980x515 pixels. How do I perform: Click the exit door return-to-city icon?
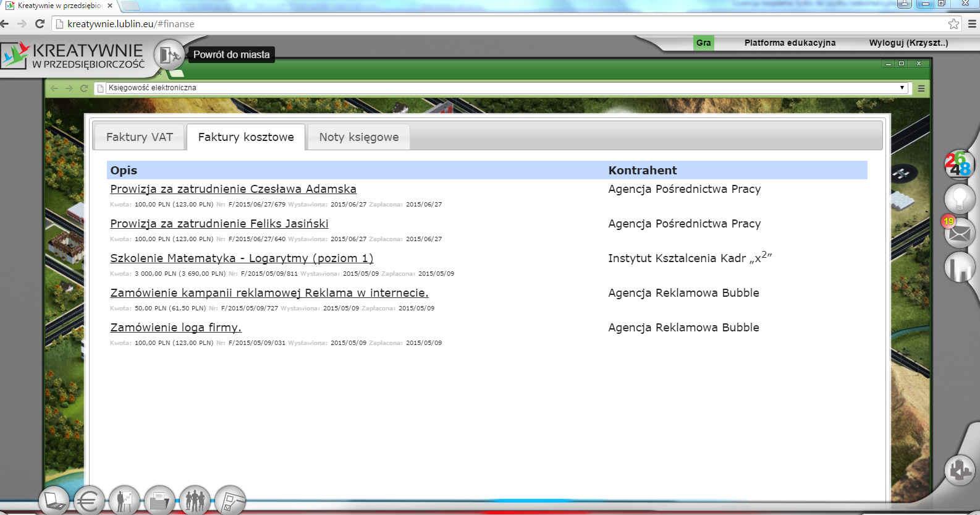tap(168, 54)
